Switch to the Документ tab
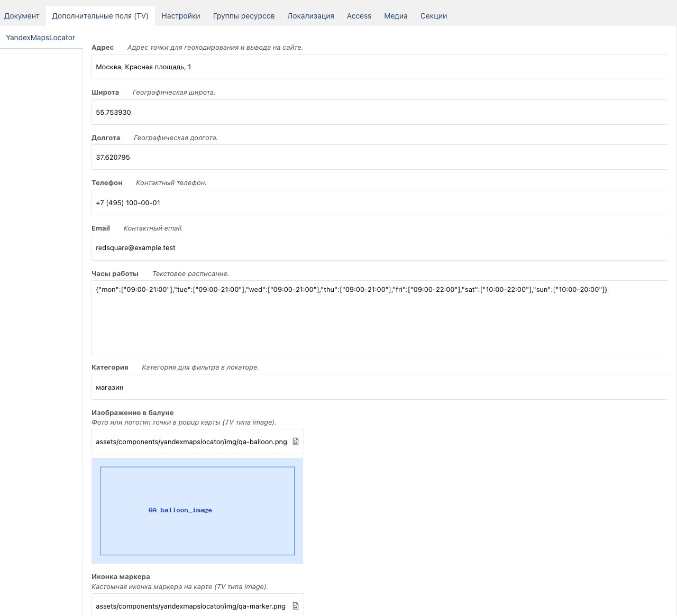677x616 pixels. click(x=22, y=16)
